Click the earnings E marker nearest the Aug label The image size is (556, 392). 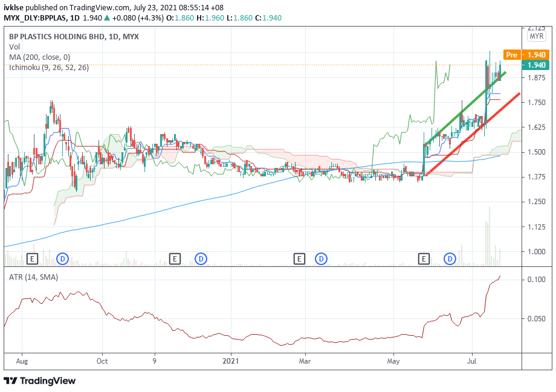(x=32, y=259)
